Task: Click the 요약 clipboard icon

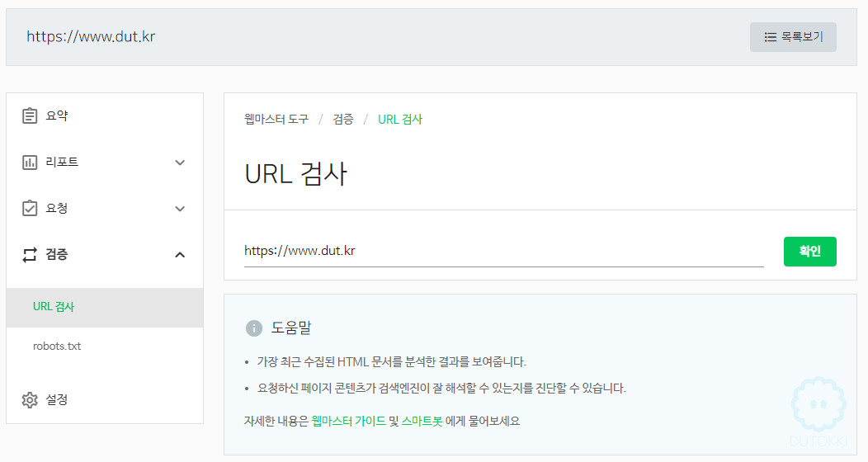Action: pos(30,115)
